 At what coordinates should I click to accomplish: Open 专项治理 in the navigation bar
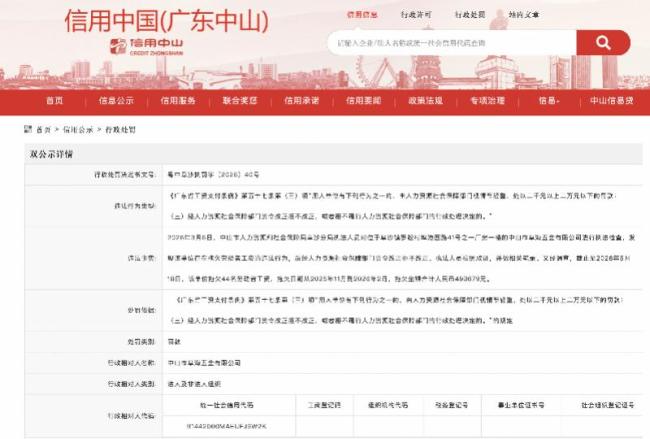(487, 101)
